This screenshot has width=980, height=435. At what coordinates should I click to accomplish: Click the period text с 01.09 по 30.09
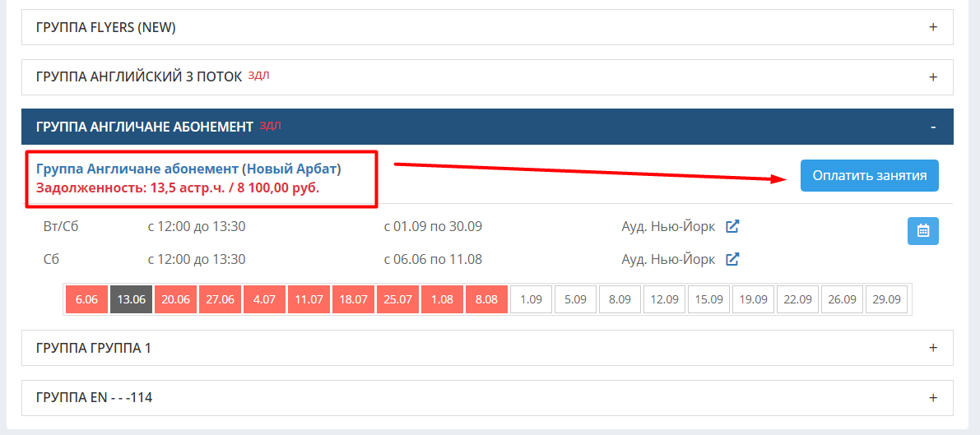tap(433, 226)
